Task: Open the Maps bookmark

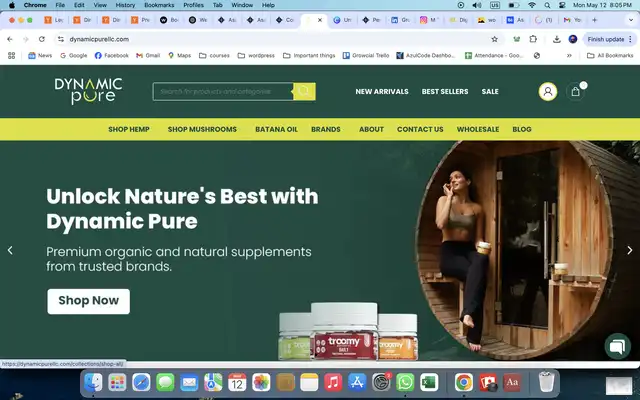Action: (179, 56)
